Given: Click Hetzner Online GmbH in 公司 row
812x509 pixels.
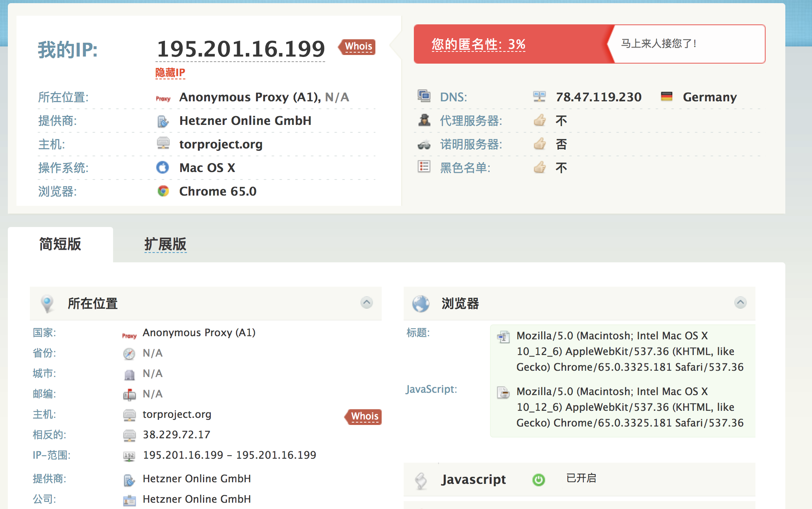Looking at the screenshot, I should click(x=197, y=499).
